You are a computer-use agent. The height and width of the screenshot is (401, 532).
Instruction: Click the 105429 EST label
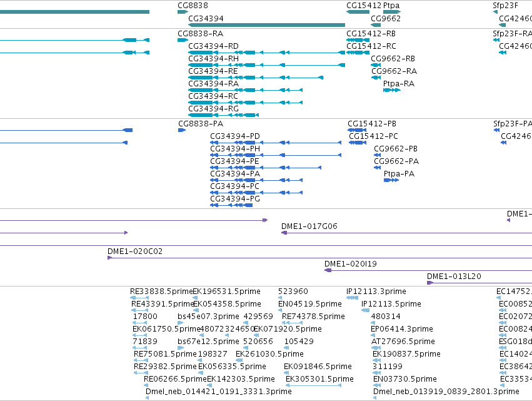[299, 342]
